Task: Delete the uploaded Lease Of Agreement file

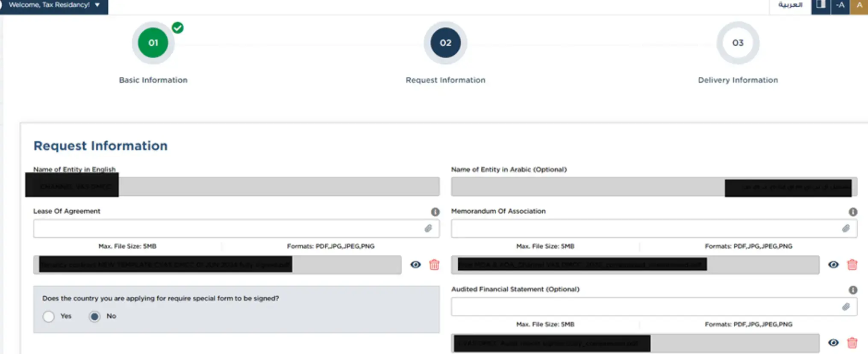Action: click(434, 265)
